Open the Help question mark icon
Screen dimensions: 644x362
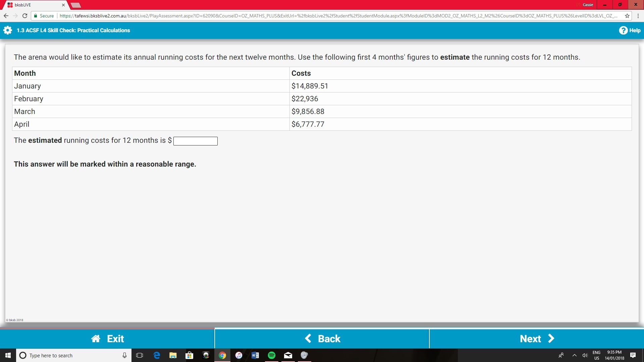[x=623, y=30]
